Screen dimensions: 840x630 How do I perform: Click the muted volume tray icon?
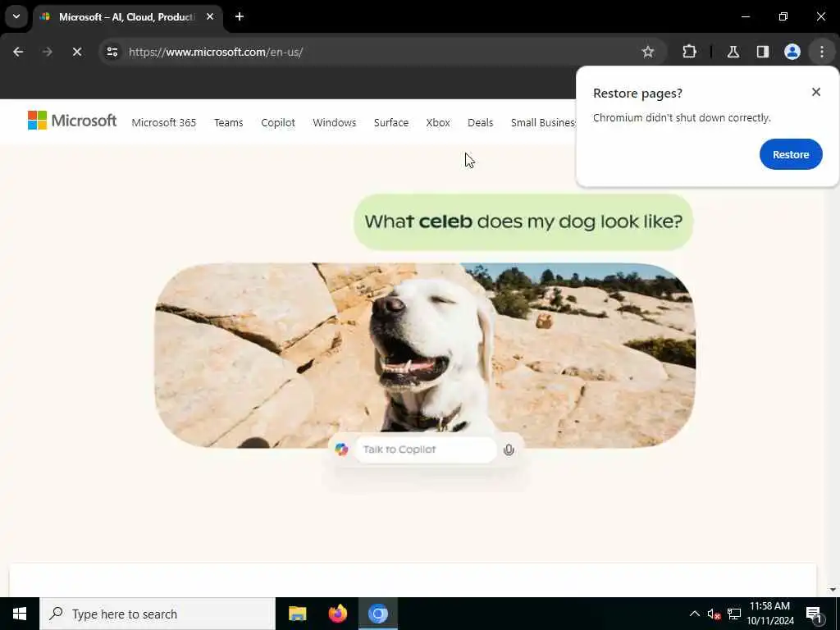coord(714,614)
